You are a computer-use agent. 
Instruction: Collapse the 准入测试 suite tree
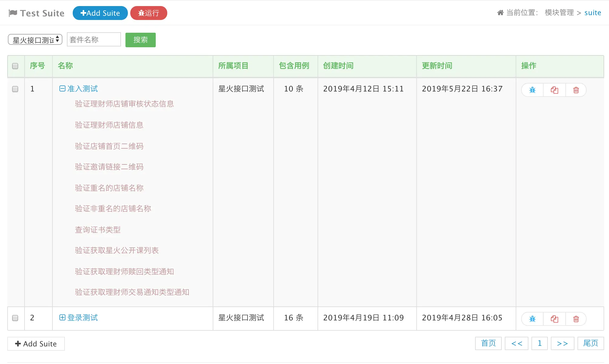62,89
